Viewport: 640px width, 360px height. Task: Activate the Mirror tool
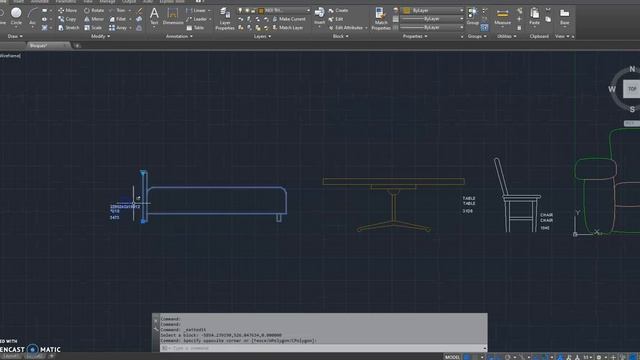click(94, 19)
